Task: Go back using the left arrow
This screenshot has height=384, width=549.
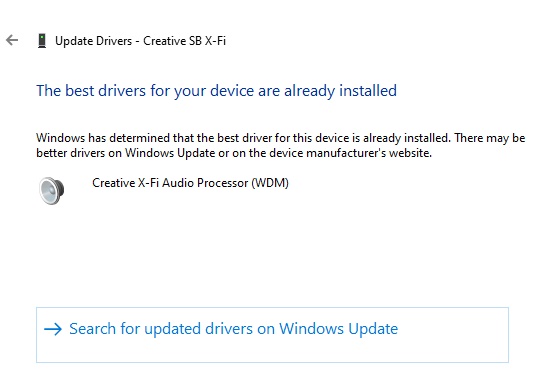Action: (x=12, y=40)
